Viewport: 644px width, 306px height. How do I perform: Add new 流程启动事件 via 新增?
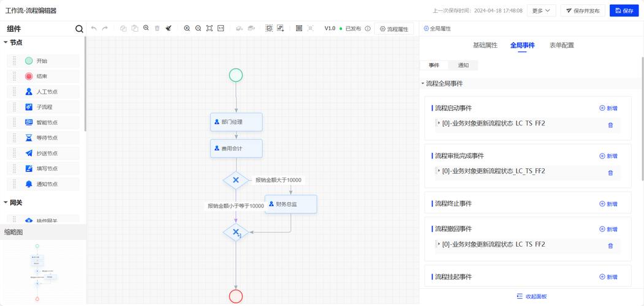[x=608, y=108]
